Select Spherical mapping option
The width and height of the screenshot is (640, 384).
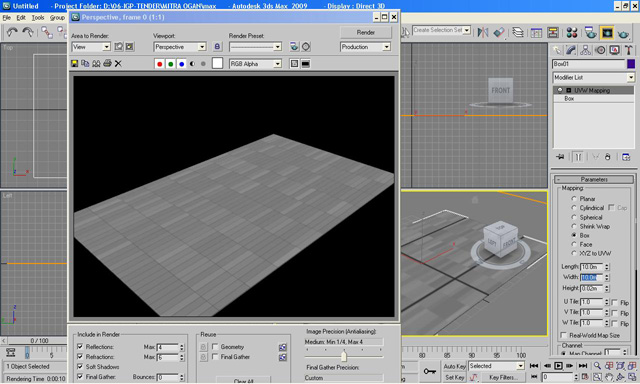click(574, 217)
